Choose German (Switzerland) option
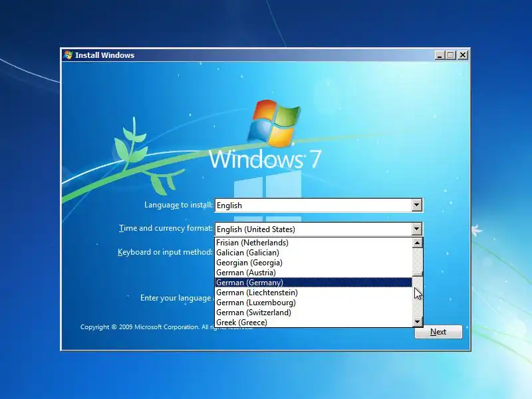The image size is (532, 399). 313,313
